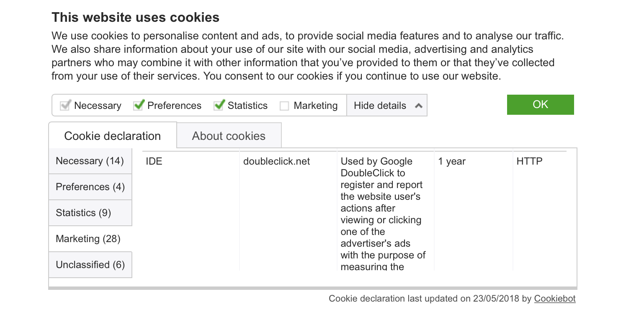This screenshot has width=644, height=320.
Task: Show the Statistics (9) cookie list
Action: pyautogui.click(x=90, y=213)
